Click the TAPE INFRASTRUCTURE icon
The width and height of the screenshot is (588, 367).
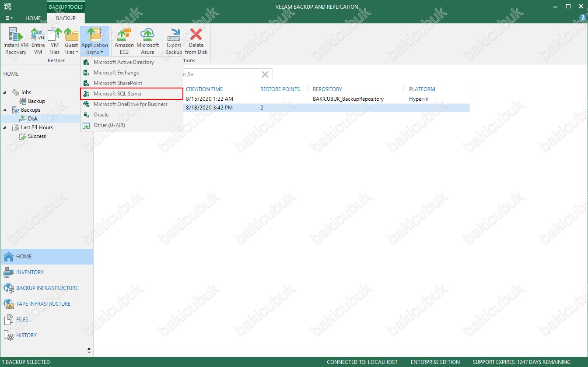[x=9, y=304]
